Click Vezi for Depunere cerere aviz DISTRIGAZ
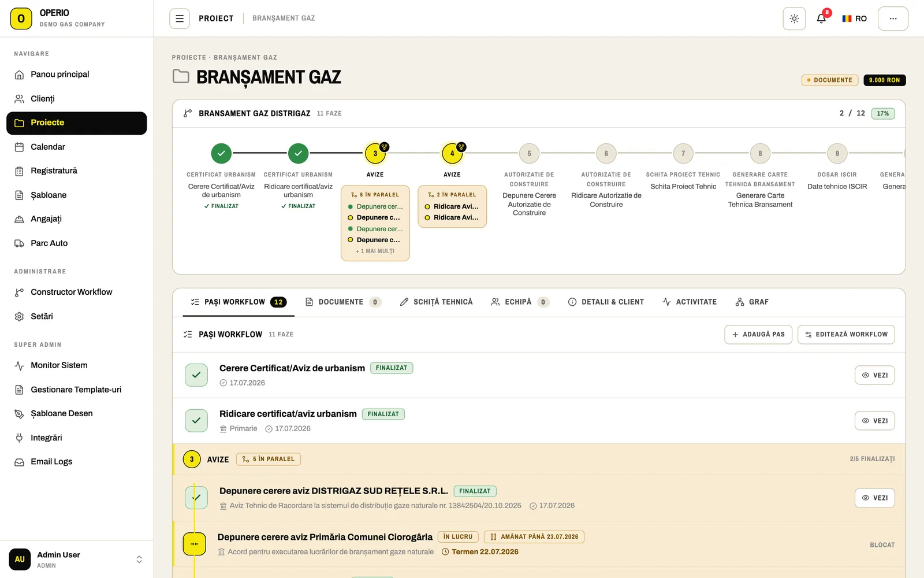 [x=875, y=498]
